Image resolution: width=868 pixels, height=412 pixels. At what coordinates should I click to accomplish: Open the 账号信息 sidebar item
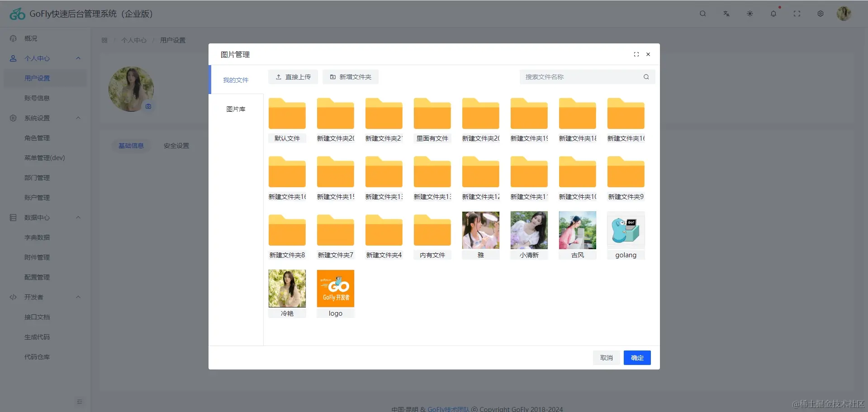pos(45,98)
